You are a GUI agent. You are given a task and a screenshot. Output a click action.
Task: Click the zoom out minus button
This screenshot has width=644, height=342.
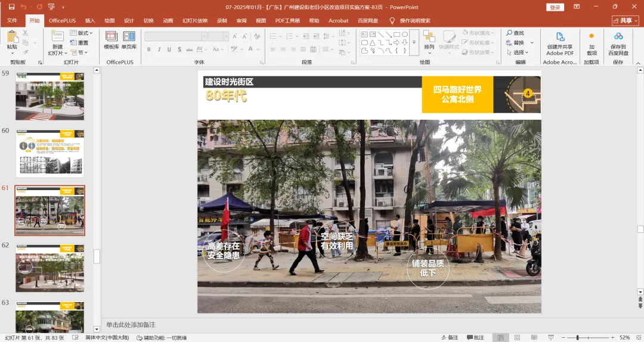click(x=563, y=337)
